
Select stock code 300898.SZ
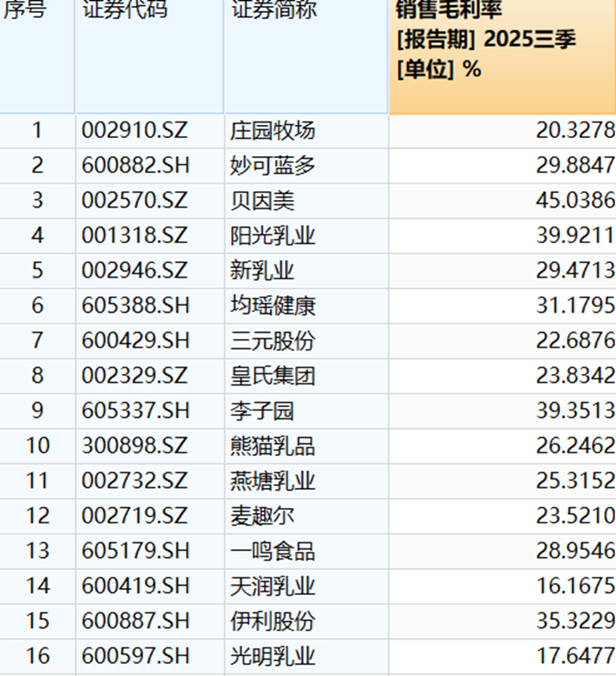[x=135, y=445]
